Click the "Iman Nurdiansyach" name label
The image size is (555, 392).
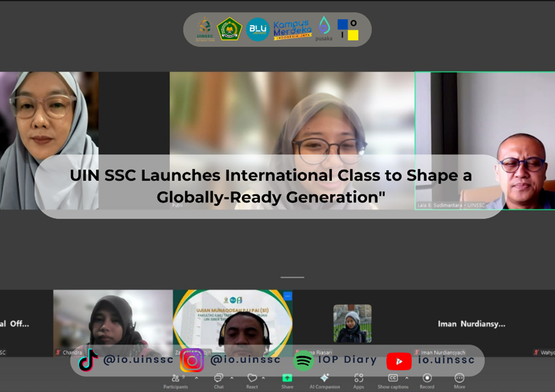(x=443, y=352)
